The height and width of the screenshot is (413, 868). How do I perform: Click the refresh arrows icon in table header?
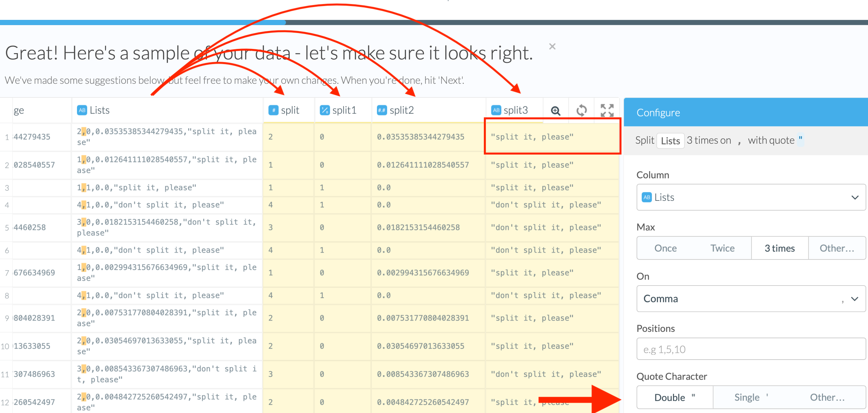581,111
